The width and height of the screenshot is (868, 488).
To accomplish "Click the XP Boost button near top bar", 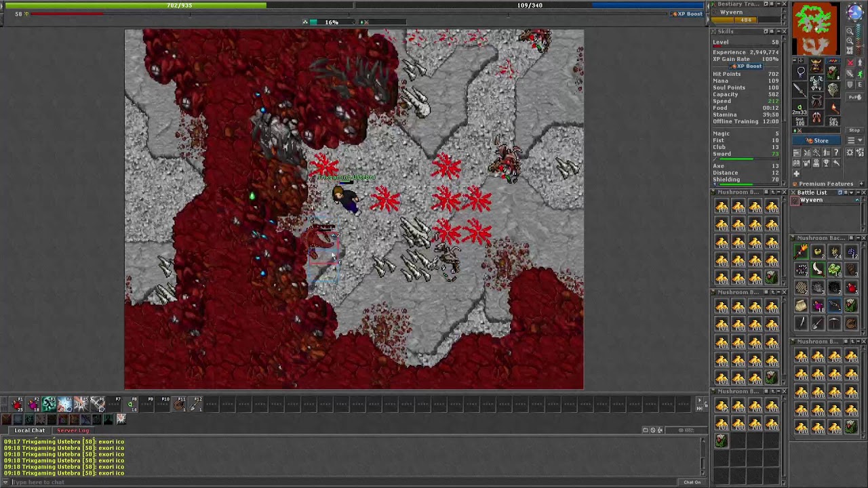I will 687,14.
